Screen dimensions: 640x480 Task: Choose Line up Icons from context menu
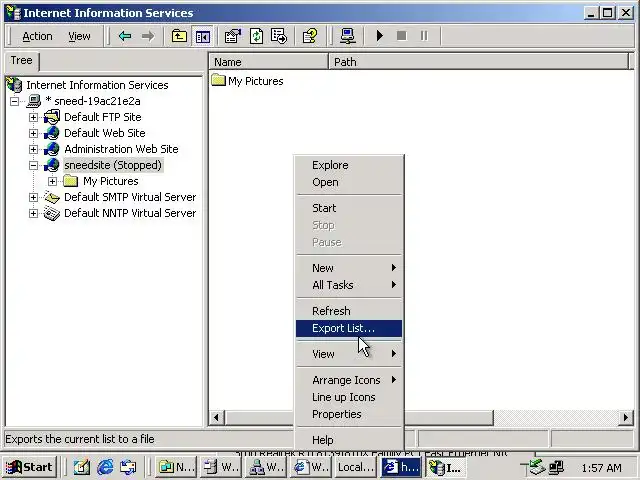pyautogui.click(x=349, y=397)
